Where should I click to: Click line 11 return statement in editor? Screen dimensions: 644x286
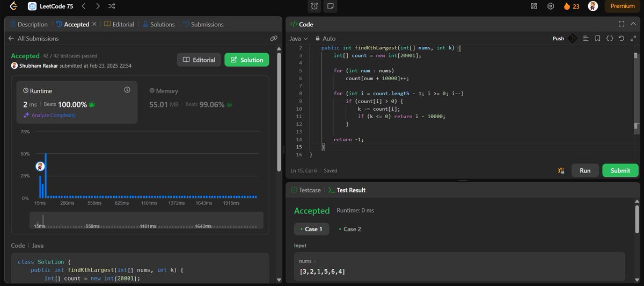click(402, 116)
